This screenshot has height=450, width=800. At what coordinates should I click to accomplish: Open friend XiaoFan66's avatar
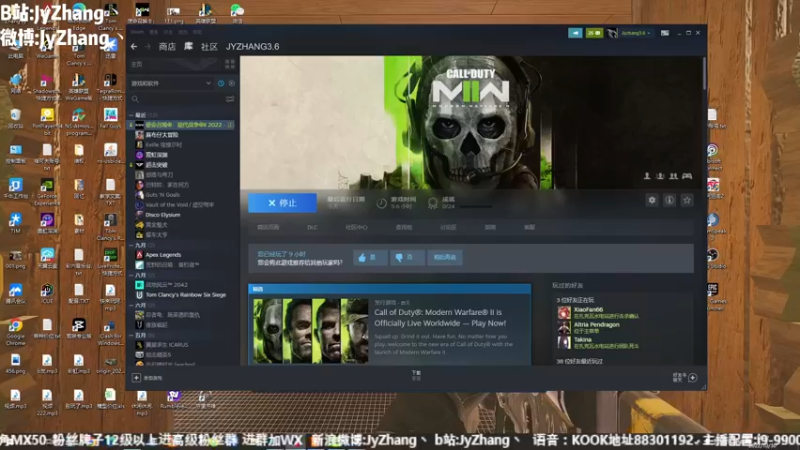pos(564,312)
